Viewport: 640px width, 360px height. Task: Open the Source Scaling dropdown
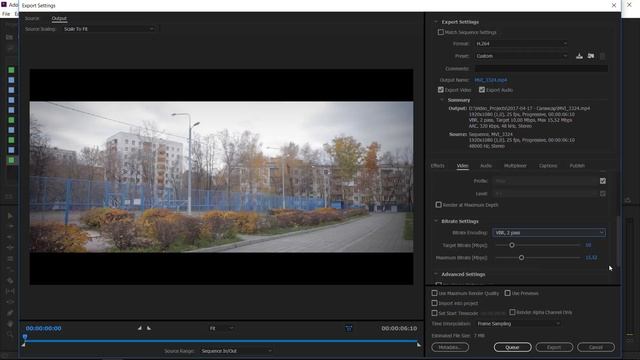(109, 29)
